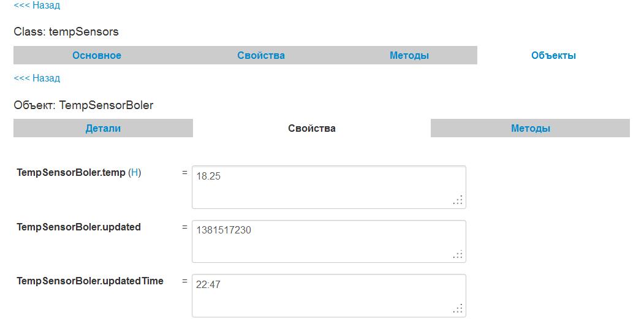The height and width of the screenshot is (326, 644).
Task: Switch to the class-level Свойства tab
Action: (261, 55)
